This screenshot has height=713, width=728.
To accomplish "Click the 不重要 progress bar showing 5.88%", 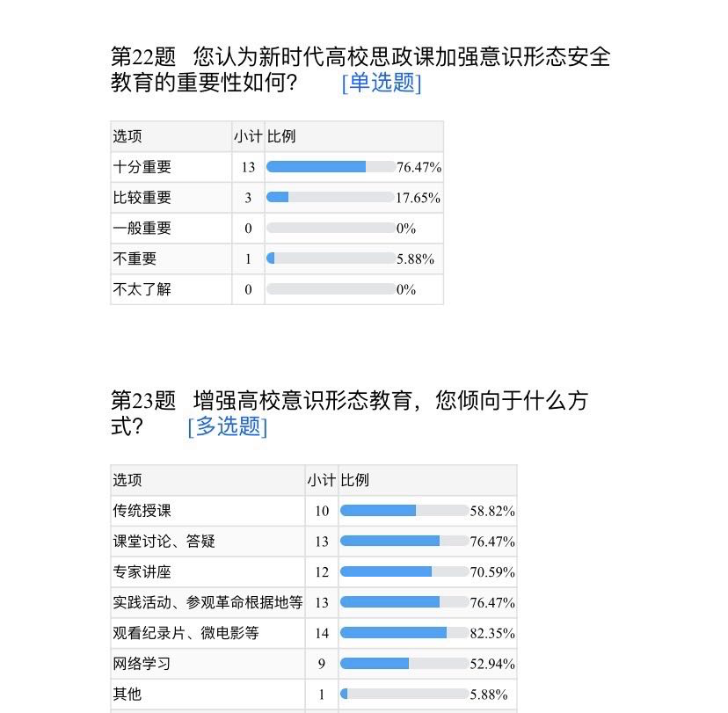I will [x=331, y=258].
